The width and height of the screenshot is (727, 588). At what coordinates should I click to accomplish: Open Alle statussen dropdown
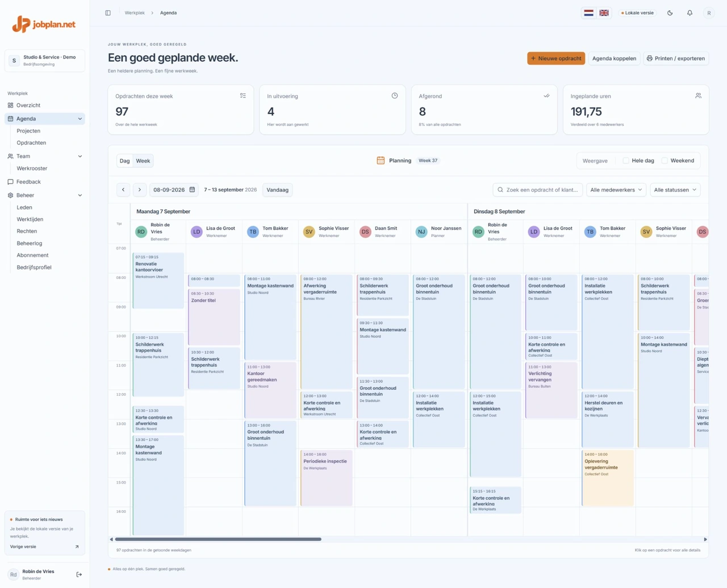[x=675, y=190]
